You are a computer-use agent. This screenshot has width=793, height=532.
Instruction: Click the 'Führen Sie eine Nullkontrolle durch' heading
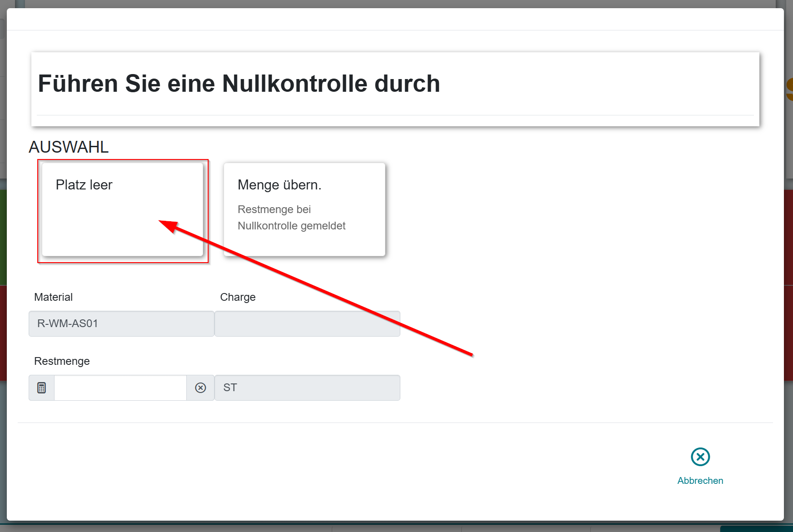(x=239, y=84)
